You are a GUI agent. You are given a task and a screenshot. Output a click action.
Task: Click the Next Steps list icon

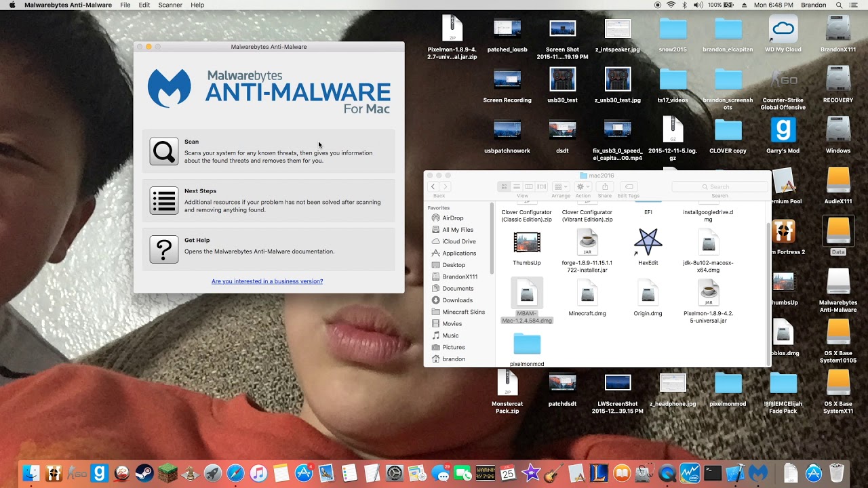coord(164,201)
